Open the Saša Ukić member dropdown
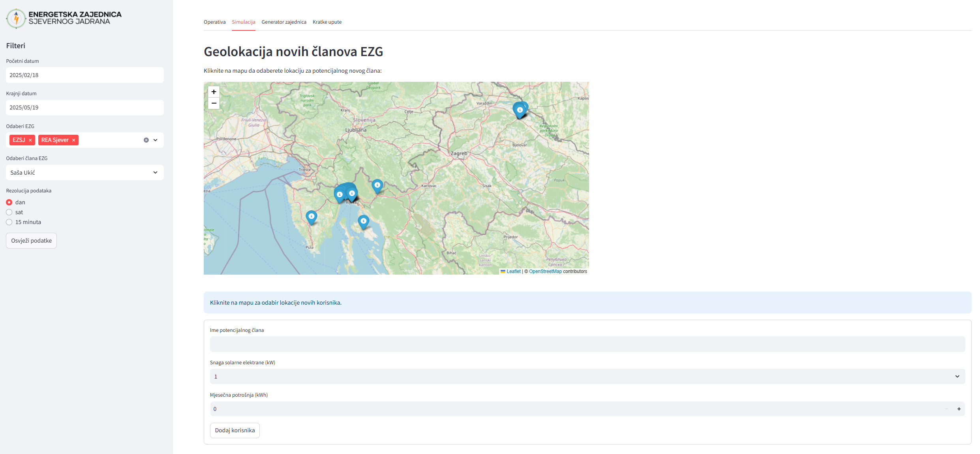This screenshot has width=980, height=454. (x=84, y=173)
